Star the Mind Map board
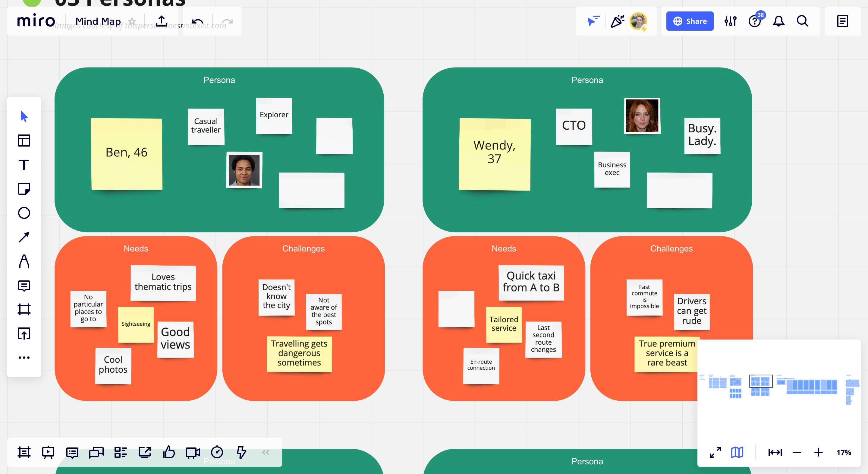Viewport: 868px width, 474px height. point(132,21)
